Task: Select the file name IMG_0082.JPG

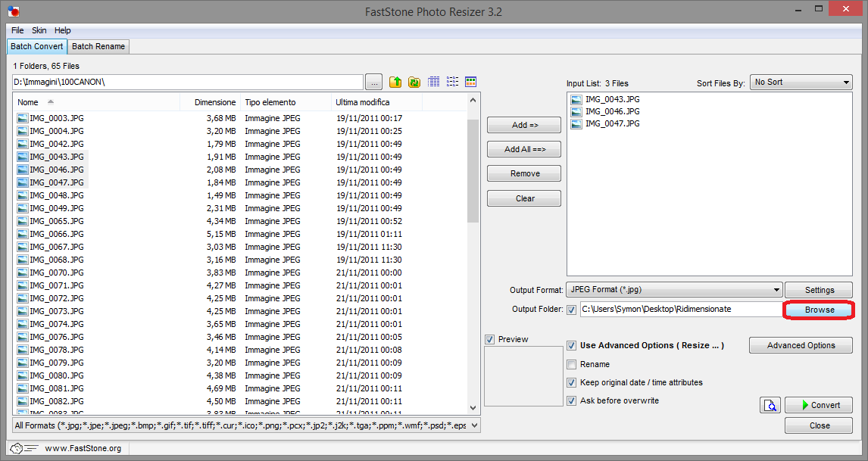Action: pyautogui.click(x=57, y=401)
